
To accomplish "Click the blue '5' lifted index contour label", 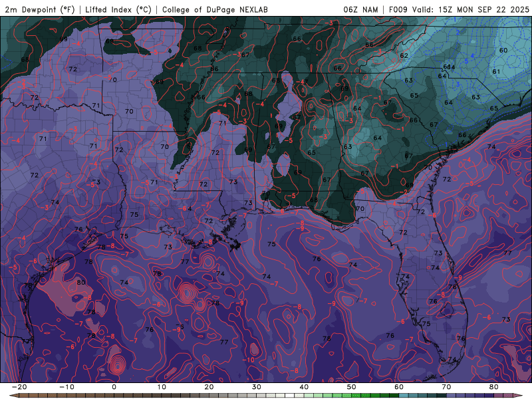I will 466,61.
